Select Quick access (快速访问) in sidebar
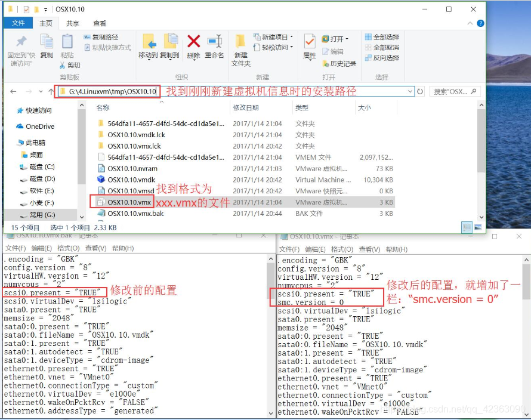531x420 pixels. coord(34,110)
